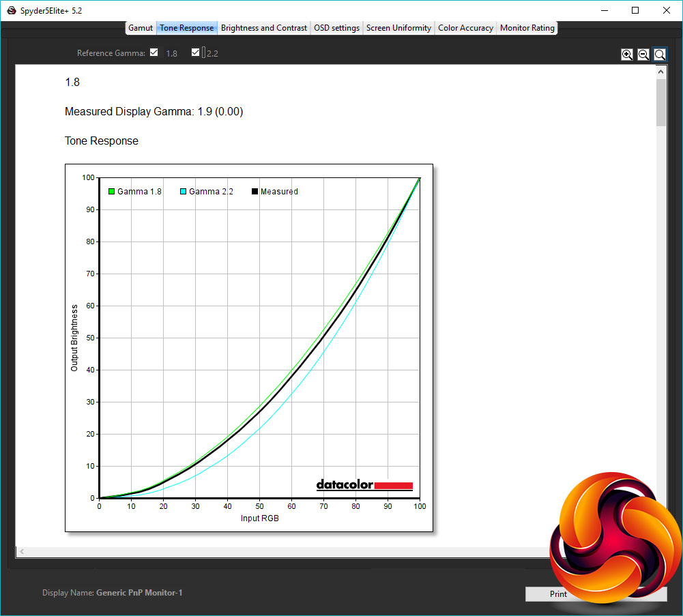Open the Color Accuracy tab

[x=465, y=28]
